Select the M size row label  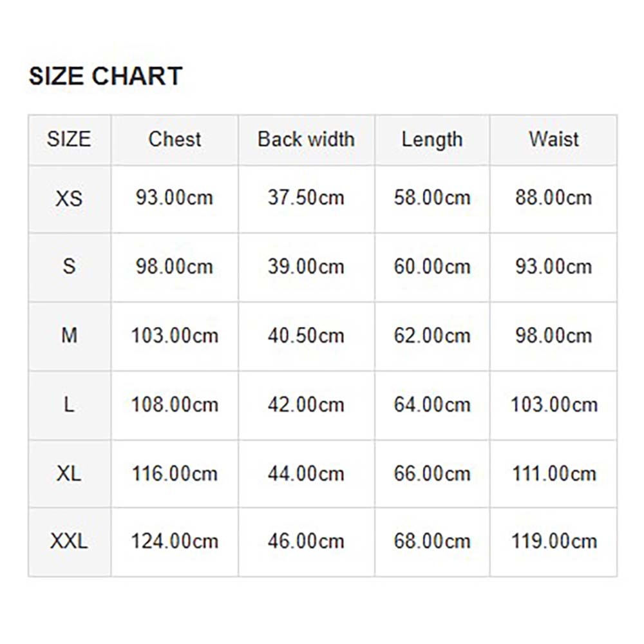[69, 336]
